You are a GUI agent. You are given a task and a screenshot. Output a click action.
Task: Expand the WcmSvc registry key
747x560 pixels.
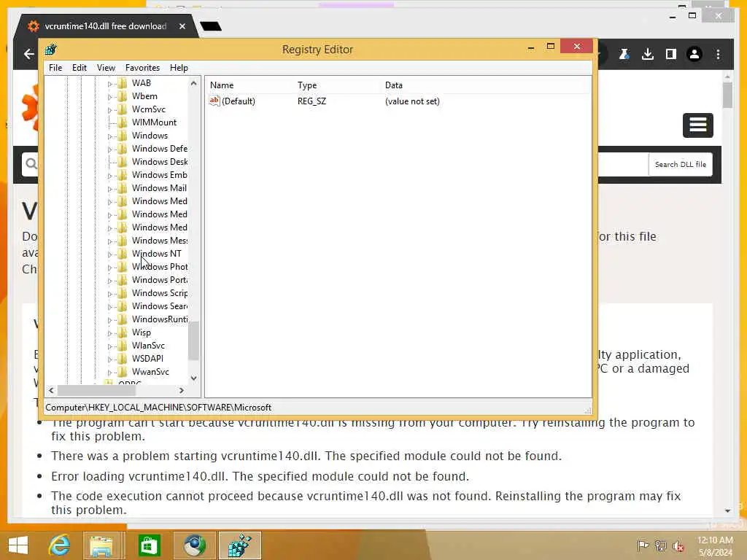109,110
